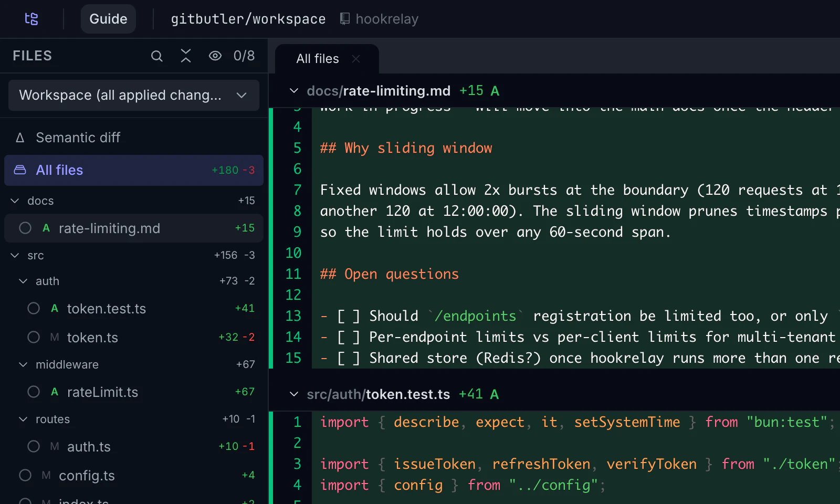Collapse all folders in files panel
Viewport: 840px width, 504px height.
tap(186, 56)
